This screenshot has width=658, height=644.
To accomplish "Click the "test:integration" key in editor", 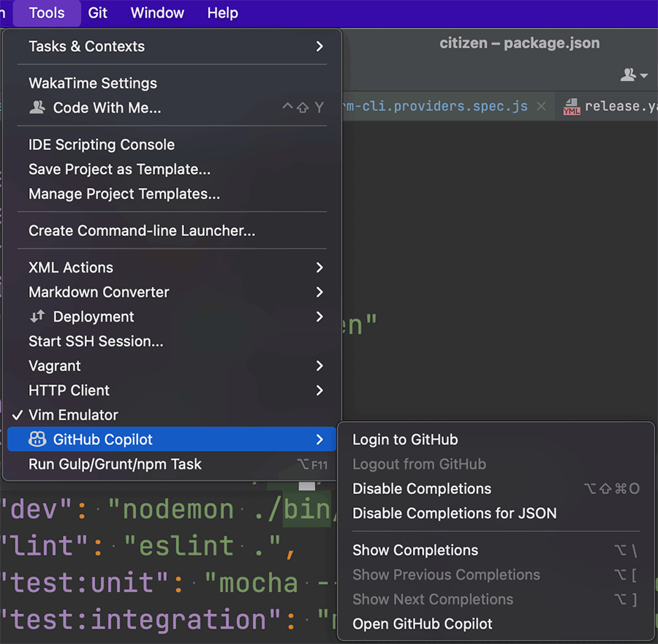I will pyautogui.click(x=140, y=620).
